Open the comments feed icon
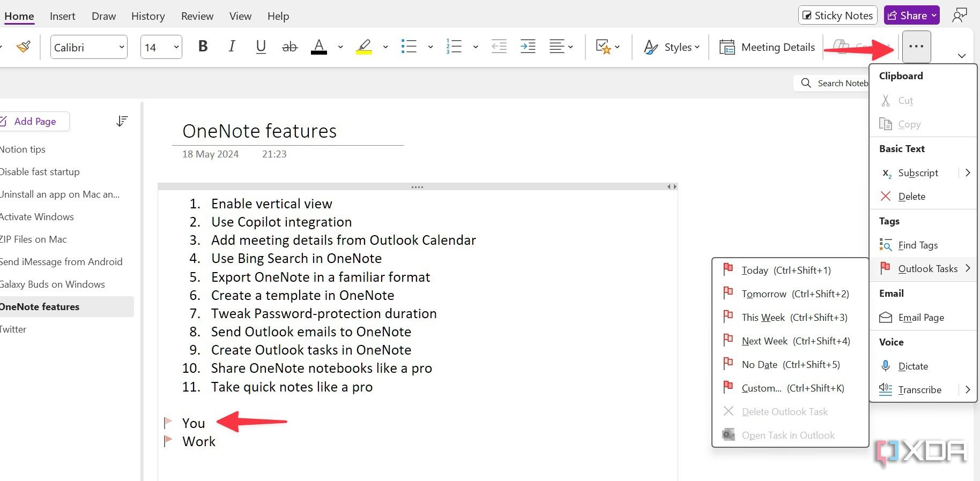 click(960, 16)
